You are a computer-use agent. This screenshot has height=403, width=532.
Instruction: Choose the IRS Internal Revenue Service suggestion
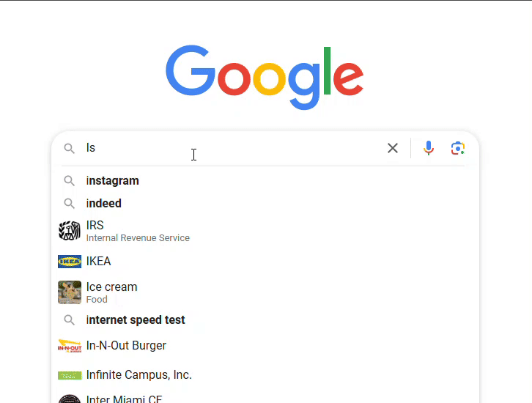click(138, 231)
